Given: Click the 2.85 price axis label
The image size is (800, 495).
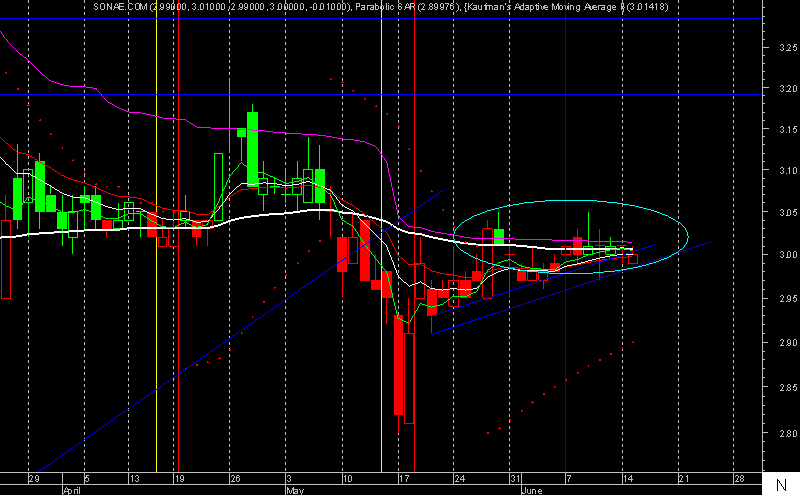Looking at the screenshot, I should pyautogui.click(x=788, y=387).
